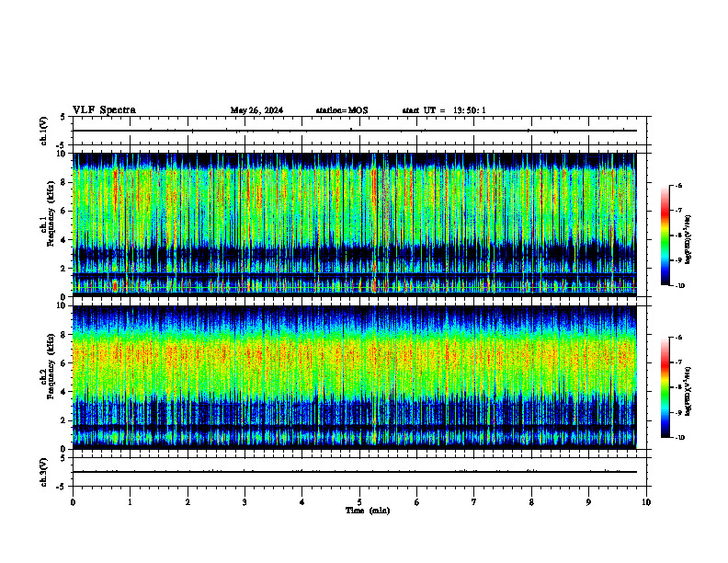Click the ch.2 "Frequency (kHz)" axis label

(x=51, y=365)
